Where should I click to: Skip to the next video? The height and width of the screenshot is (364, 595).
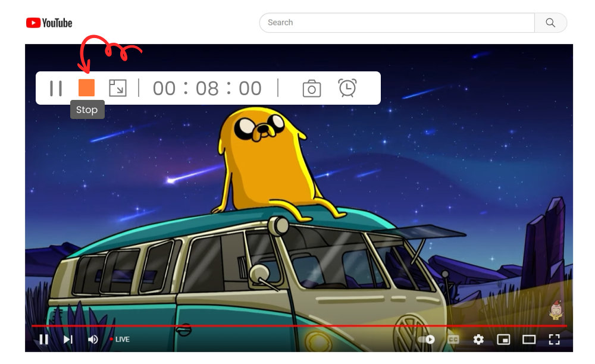point(68,340)
